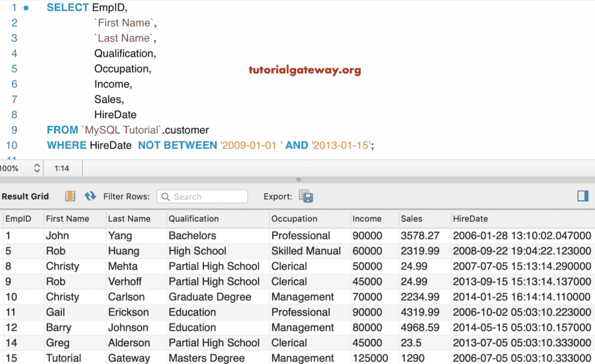
Task: Select the cell 'Alderson'
Action: tap(129, 343)
